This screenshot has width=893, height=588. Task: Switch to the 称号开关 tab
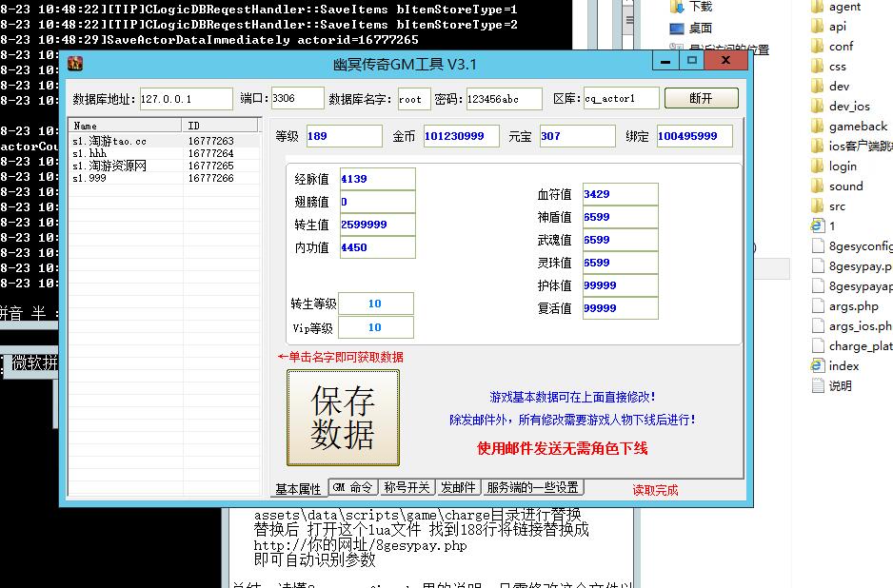pos(407,487)
